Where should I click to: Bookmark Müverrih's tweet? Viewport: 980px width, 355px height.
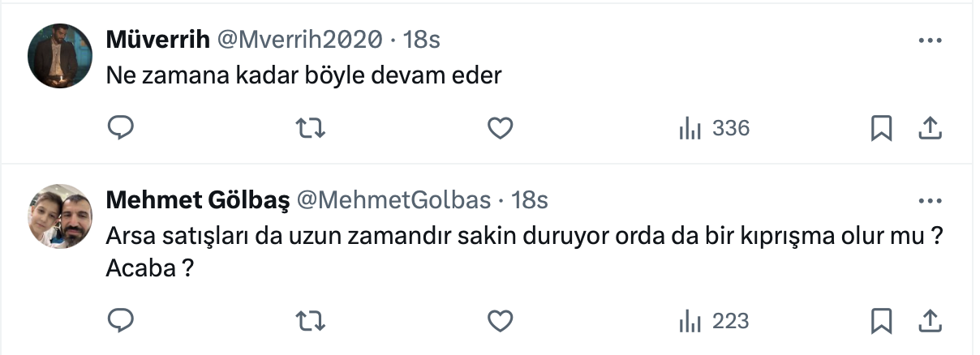coord(881,128)
